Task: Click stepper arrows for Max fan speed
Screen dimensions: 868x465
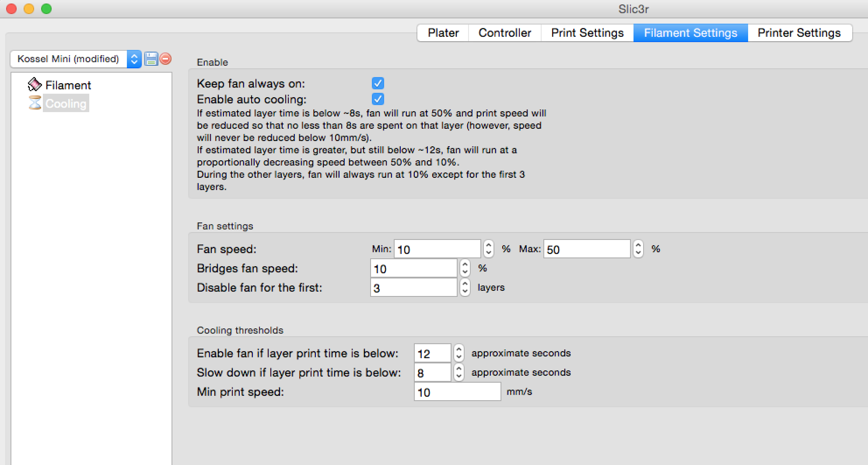Action: (x=638, y=249)
